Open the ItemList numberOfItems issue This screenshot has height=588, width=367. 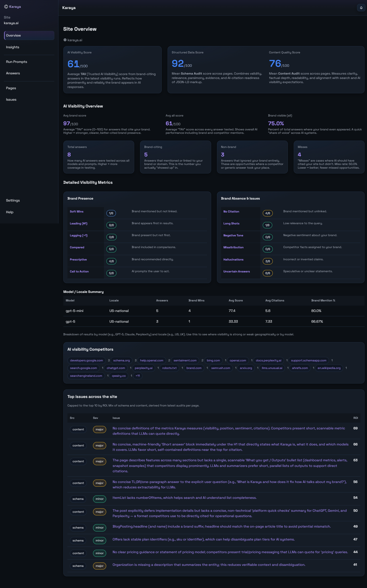point(184,498)
